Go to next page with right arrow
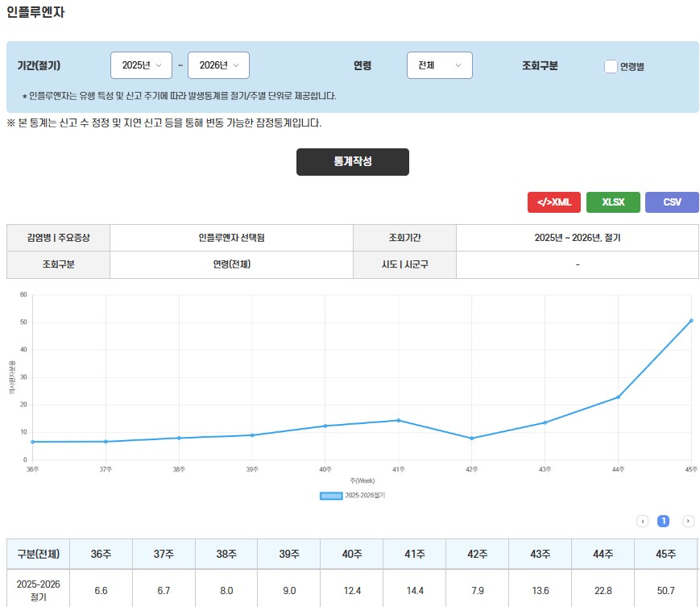The width and height of the screenshot is (700, 607). coord(688,521)
